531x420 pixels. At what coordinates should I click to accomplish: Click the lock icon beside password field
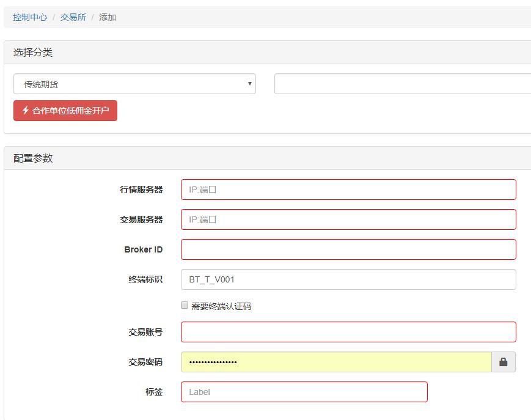click(504, 362)
